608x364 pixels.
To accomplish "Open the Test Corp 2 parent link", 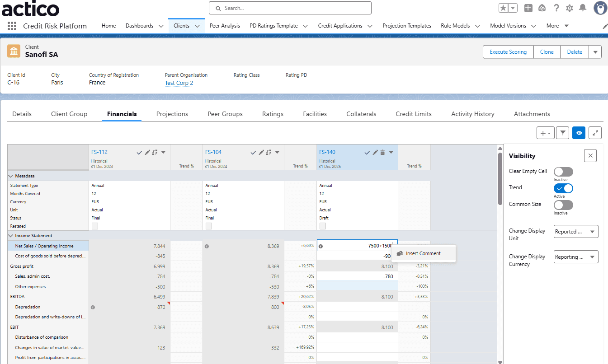I will 179,83.
